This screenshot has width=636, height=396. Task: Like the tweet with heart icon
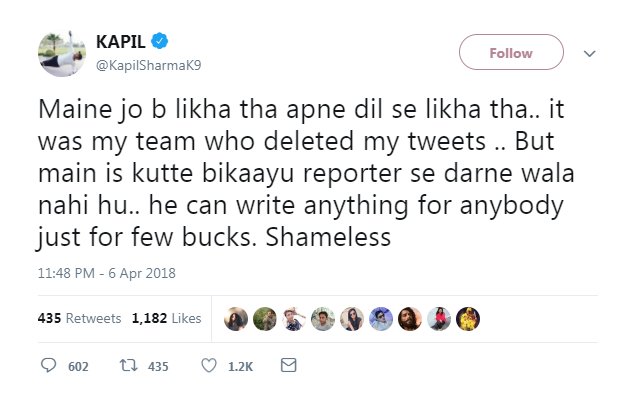tap(209, 366)
